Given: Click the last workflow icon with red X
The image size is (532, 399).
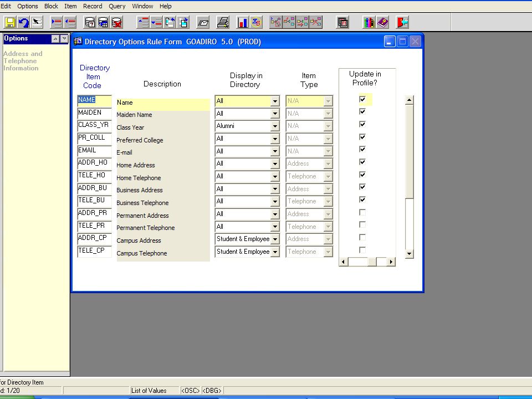Looking at the screenshot, I should tap(316, 23).
